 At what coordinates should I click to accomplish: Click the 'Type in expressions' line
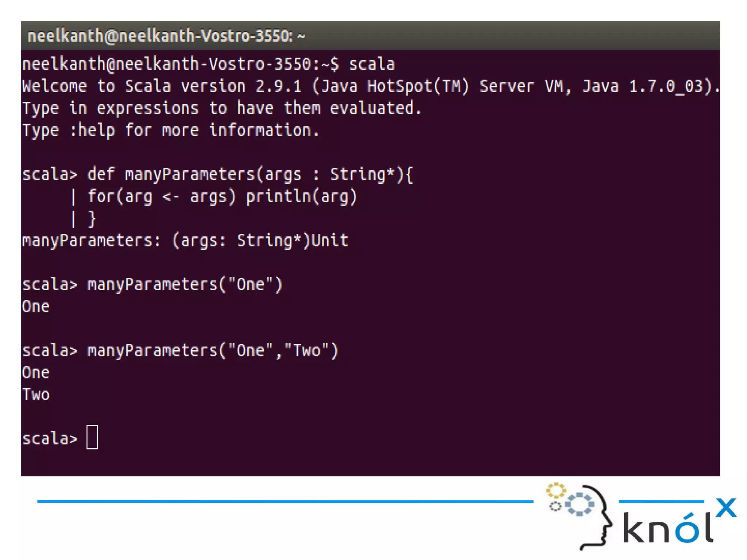(222, 108)
